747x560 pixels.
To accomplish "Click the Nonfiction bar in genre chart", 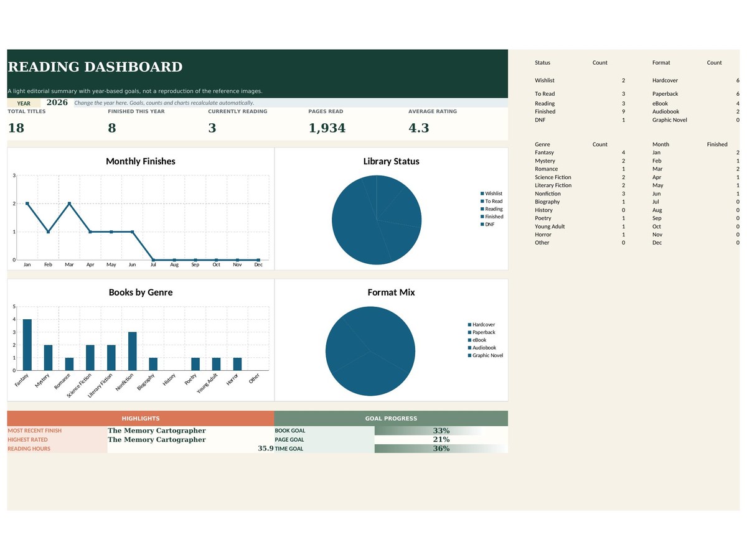I will (x=133, y=351).
